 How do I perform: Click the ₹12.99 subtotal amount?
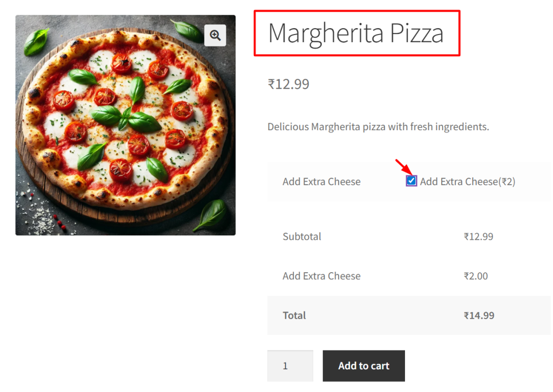coord(478,236)
